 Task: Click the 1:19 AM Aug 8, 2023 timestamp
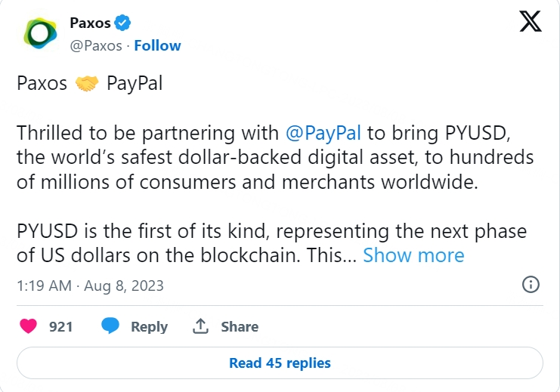90,286
